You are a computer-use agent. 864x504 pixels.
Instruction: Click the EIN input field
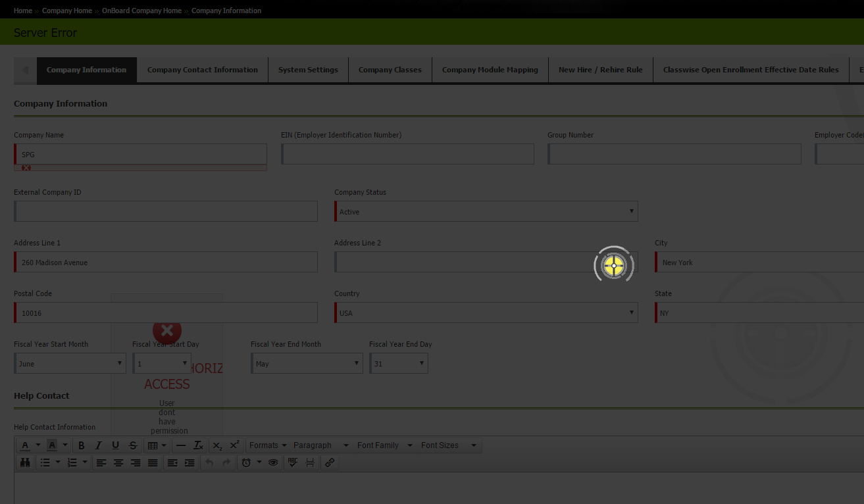click(407, 155)
